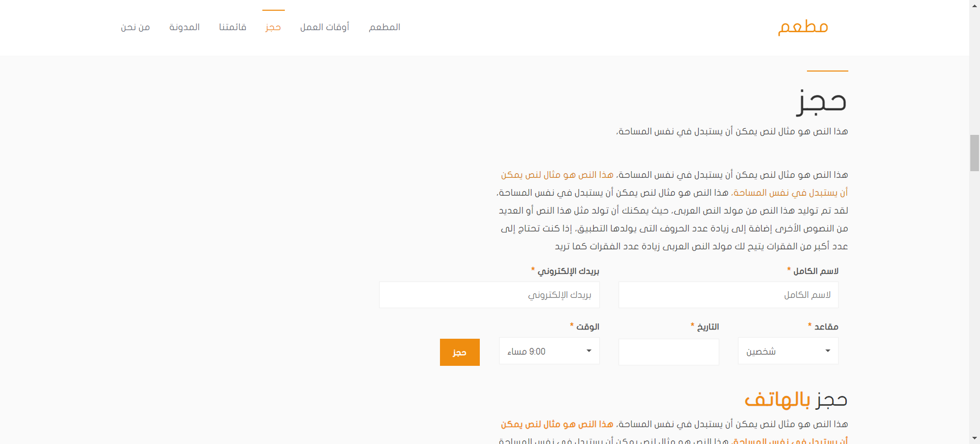Click the caret arrow in the الوقت dropdown
The width and height of the screenshot is (980, 444).
pos(589,351)
